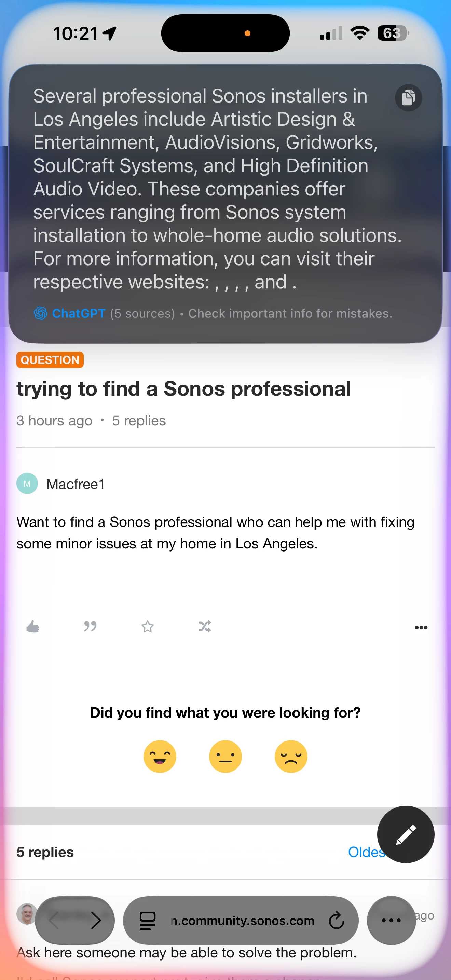Image resolution: width=451 pixels, height=980 pixels.
Task: Tap the community.sonos.com address field
Action: coord(243,921)
